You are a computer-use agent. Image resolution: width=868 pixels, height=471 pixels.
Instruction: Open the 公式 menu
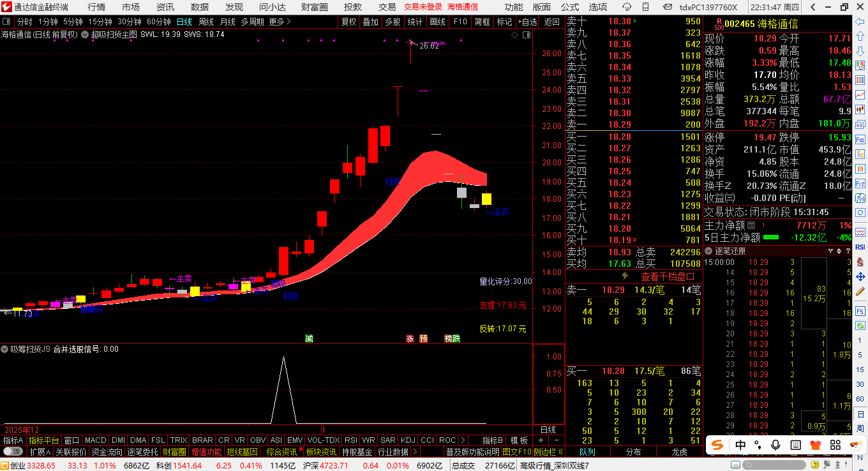coord(570,7)
